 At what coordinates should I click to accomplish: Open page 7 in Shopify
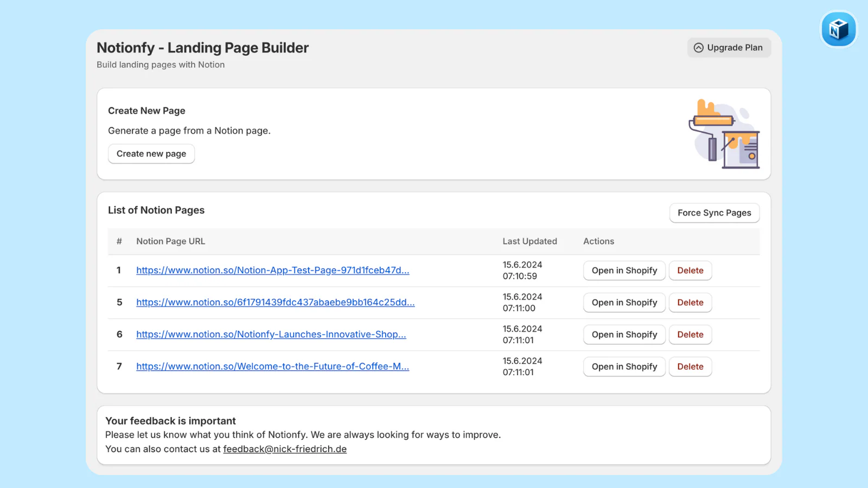click(x=624, y=367)
